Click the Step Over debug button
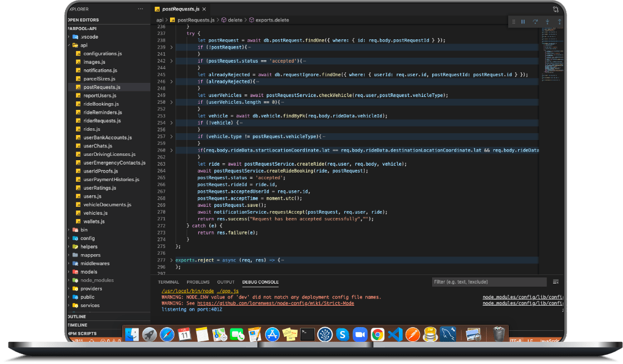The image size is (623, 364). pos(535,21)
